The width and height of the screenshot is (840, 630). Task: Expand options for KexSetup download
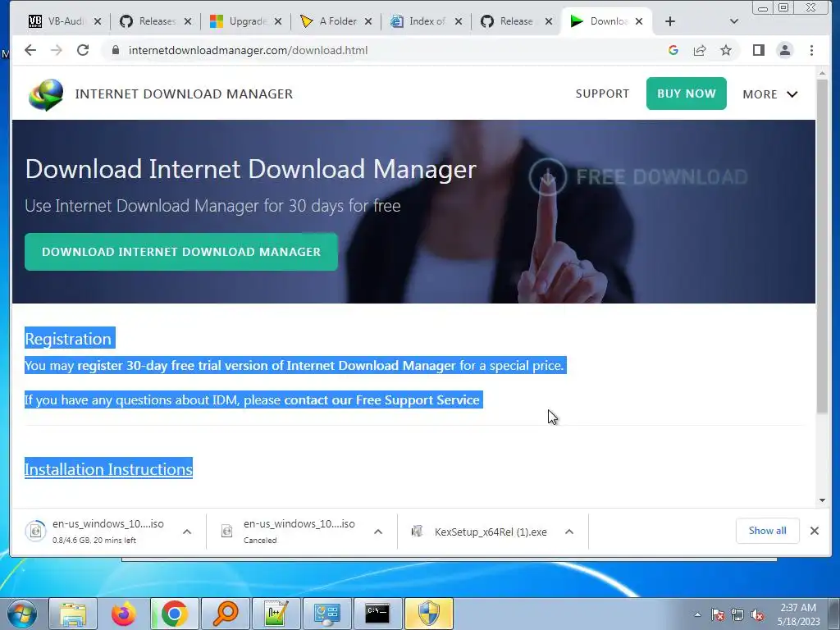click(x=569, y=532)
